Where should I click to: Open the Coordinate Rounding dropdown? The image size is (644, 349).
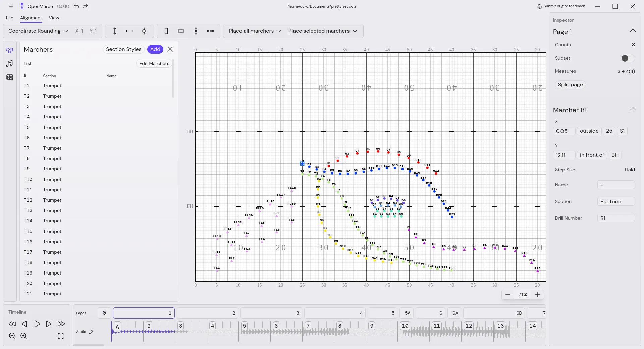coord(37,31)
